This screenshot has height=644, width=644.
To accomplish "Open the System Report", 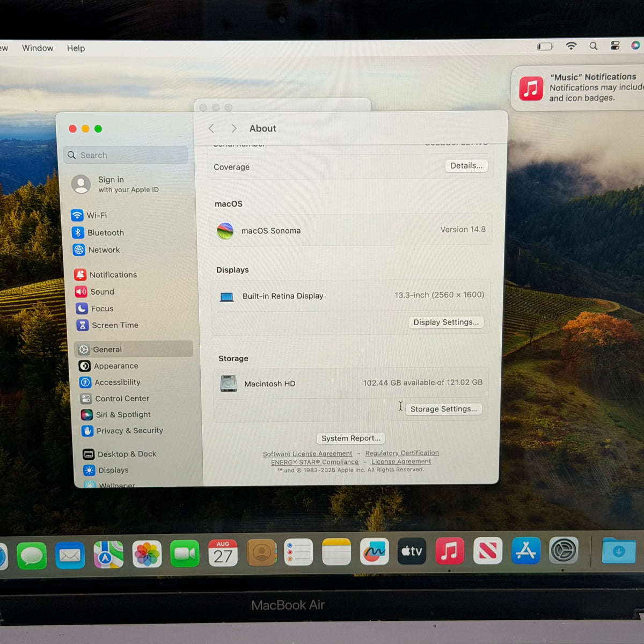I will (351, 438).
